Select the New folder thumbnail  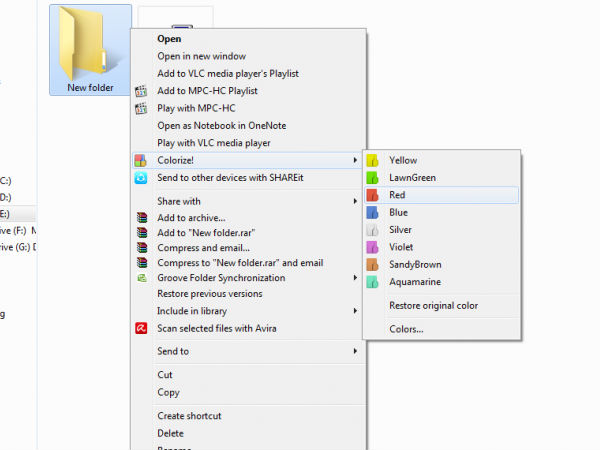pyautogui.click(x=90, y=50)
